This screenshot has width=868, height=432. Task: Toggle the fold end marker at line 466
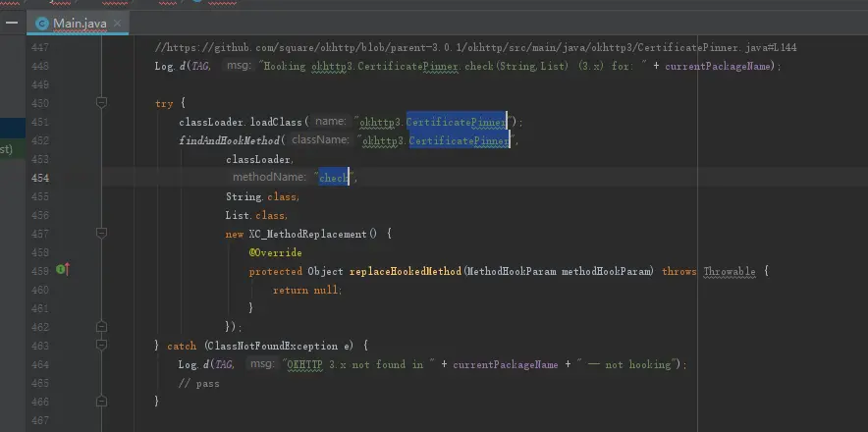(101, 401)
